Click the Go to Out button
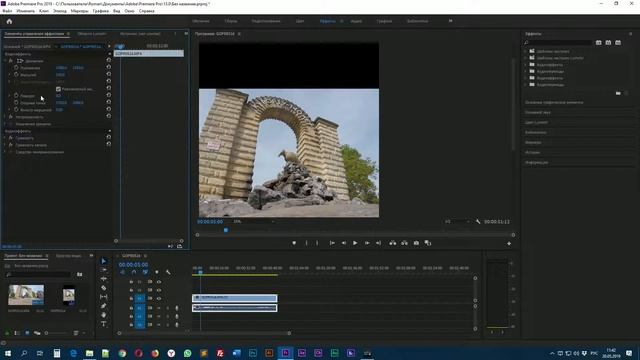Viewport: 640px width, 360px height. [378, 243]
